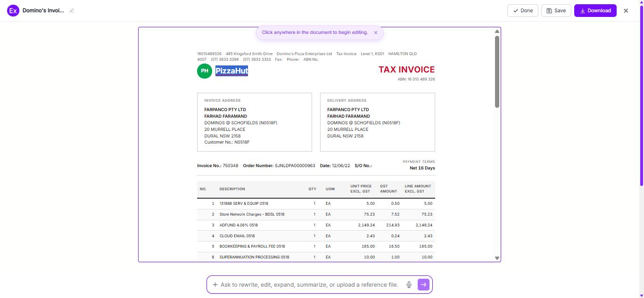Click the TAX INVOICE heading
The image size is (644, 298).
pos(407,70)
